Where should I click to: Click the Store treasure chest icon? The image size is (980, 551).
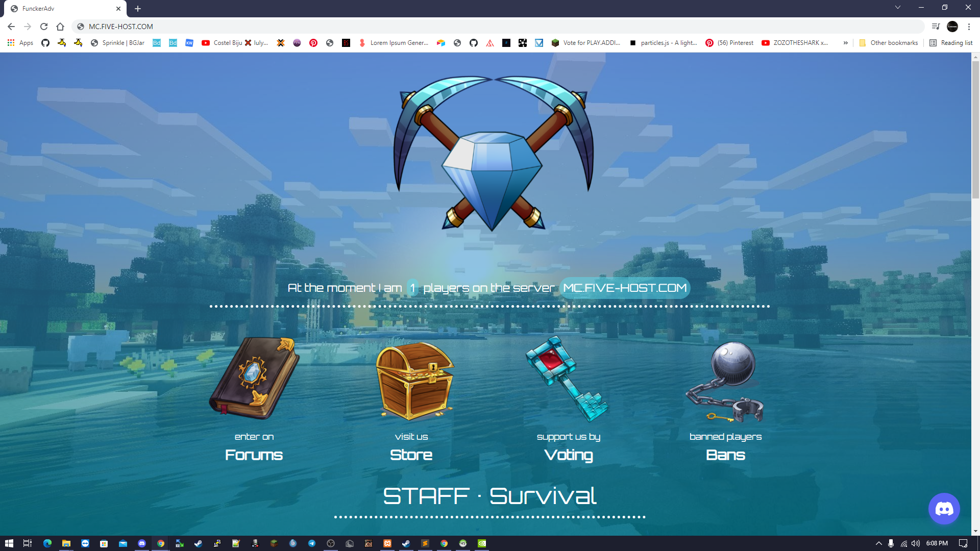(x=414, y=382)
